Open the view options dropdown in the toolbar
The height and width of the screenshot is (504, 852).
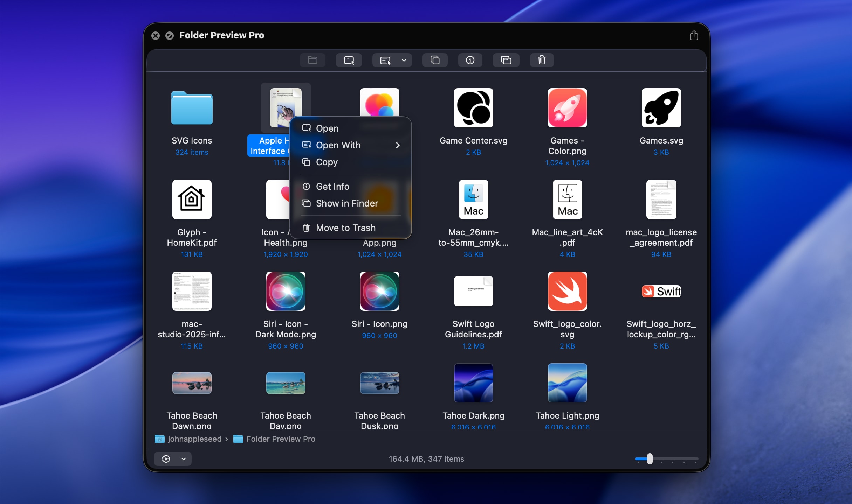click(x=404, y=60)
